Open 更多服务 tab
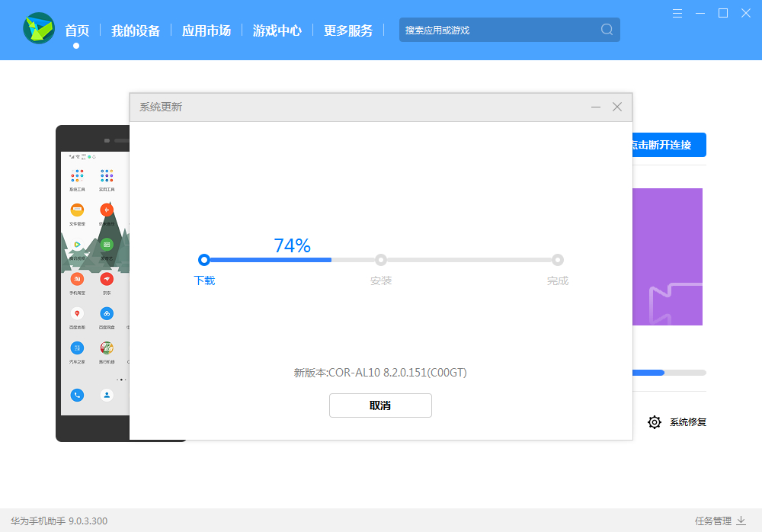Image resolution: width=762 pixels, height=532 pixels. tap(348, 30)
